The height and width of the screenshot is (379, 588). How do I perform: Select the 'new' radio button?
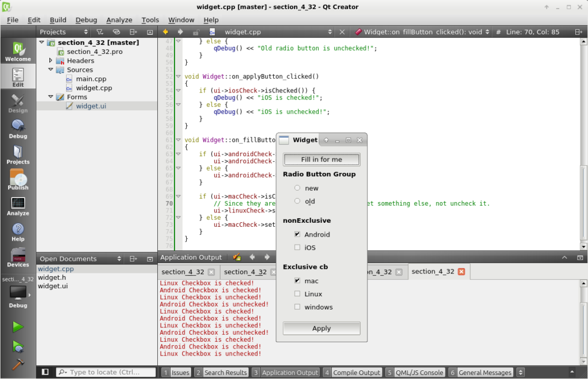click(297, 188)
